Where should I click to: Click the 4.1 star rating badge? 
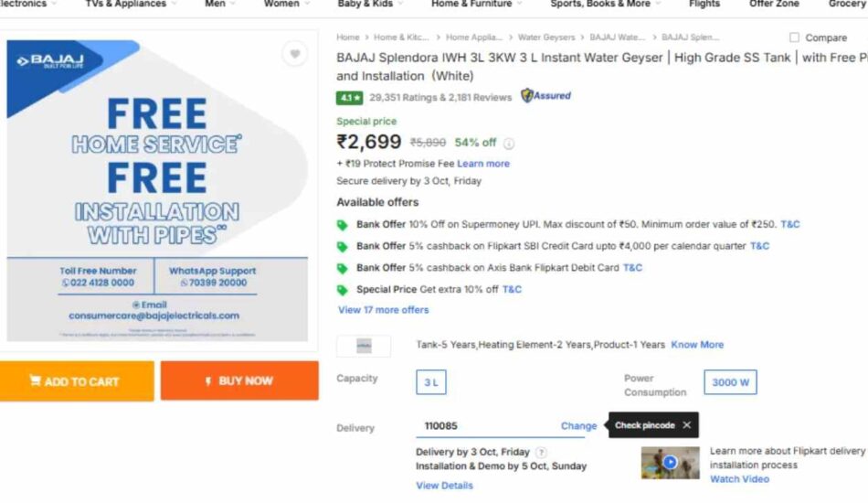tap(349, 97)
